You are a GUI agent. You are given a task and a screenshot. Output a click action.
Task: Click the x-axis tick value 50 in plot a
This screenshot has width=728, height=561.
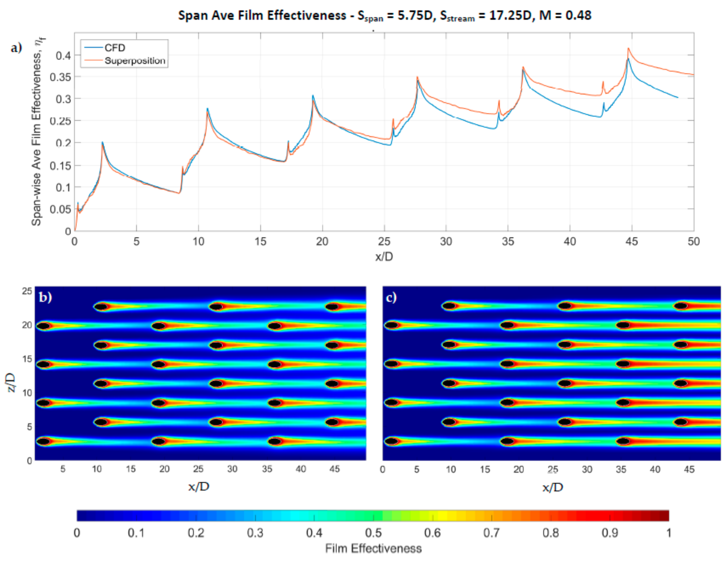(x=694, y=241)
